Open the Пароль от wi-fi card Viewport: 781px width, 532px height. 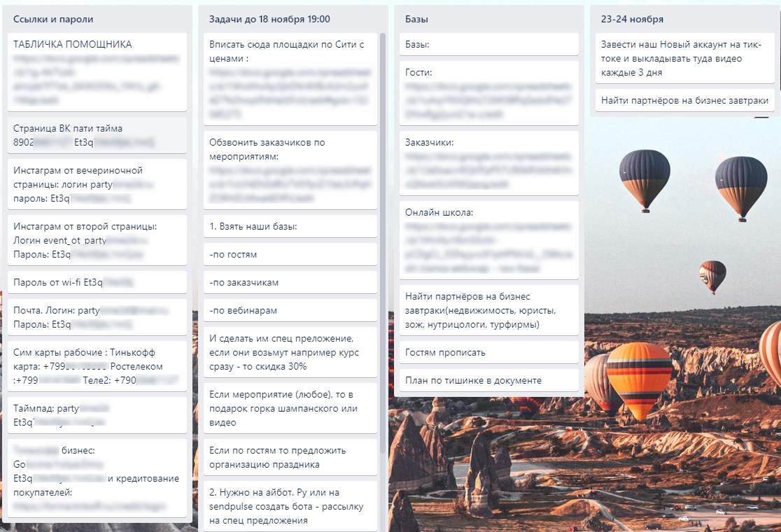point(97,282)
